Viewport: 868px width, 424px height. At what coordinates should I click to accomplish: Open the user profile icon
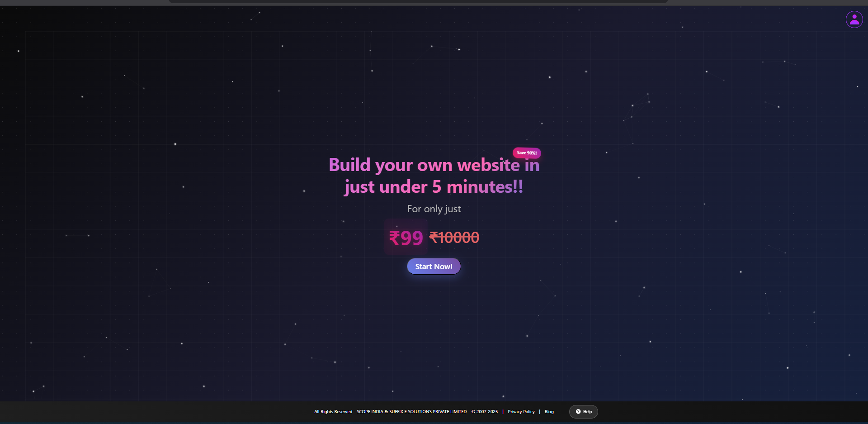coord(854,19)
